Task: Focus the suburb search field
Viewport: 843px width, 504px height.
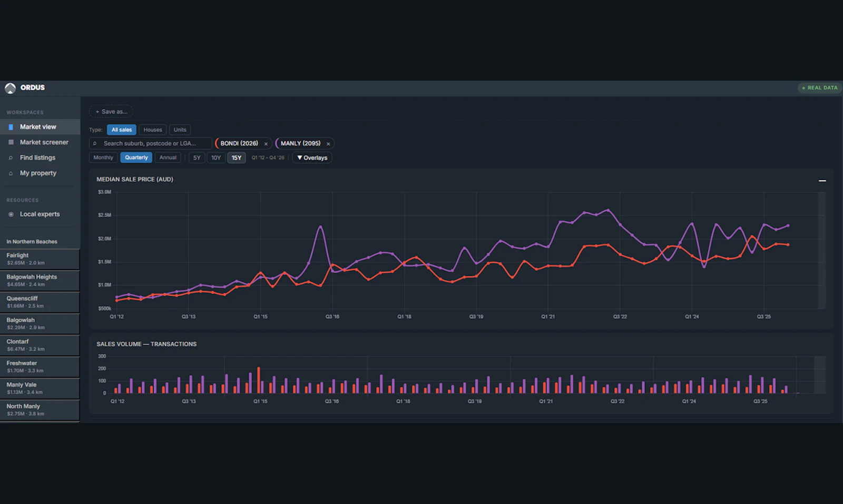Action: tap(151, 143)
